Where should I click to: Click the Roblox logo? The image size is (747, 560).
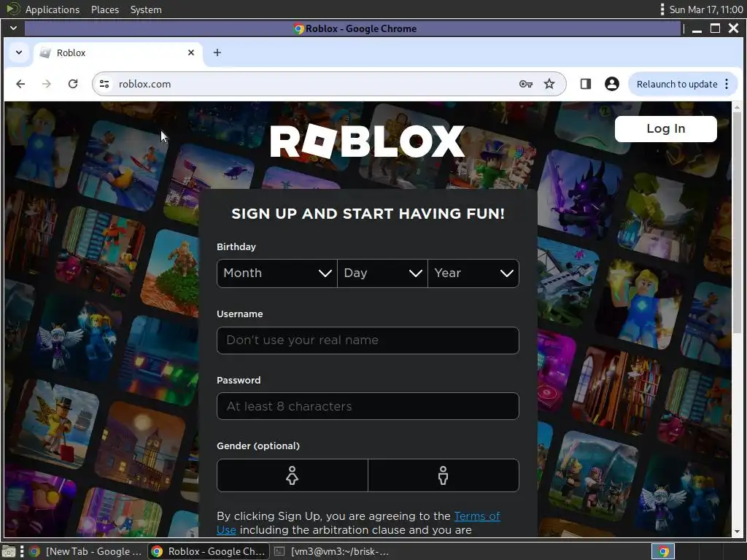[368, 141]
